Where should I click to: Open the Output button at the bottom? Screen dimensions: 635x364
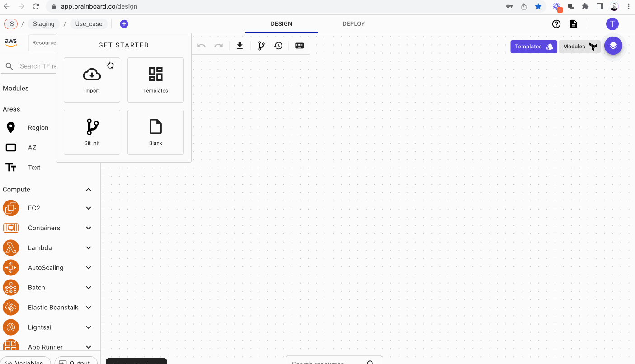pyautogui.click(x=76, y=361)
